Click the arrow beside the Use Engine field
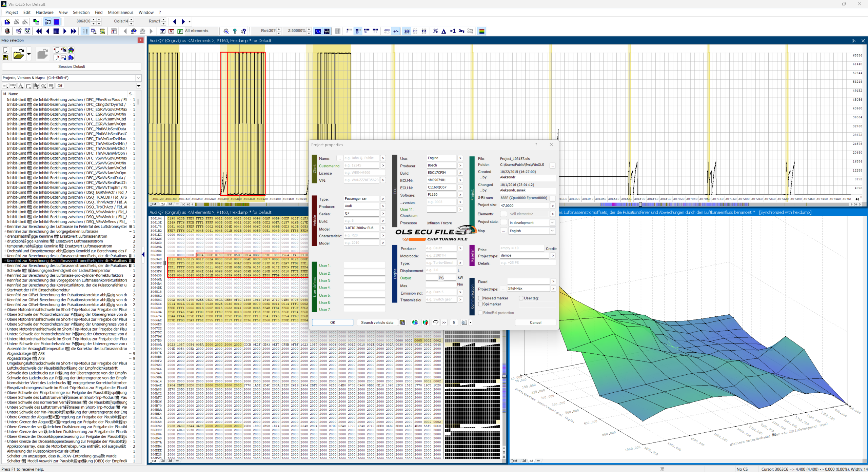868x472 pixels. tap(460, 158)
